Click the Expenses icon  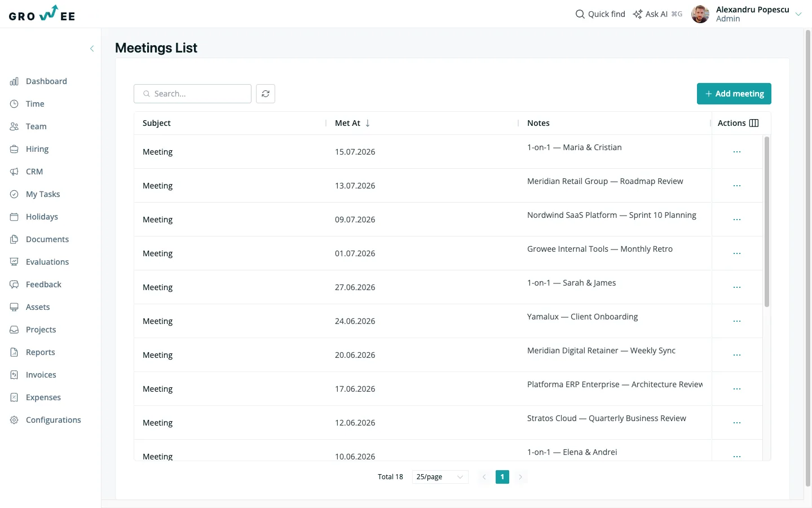[x=14, y=397]
